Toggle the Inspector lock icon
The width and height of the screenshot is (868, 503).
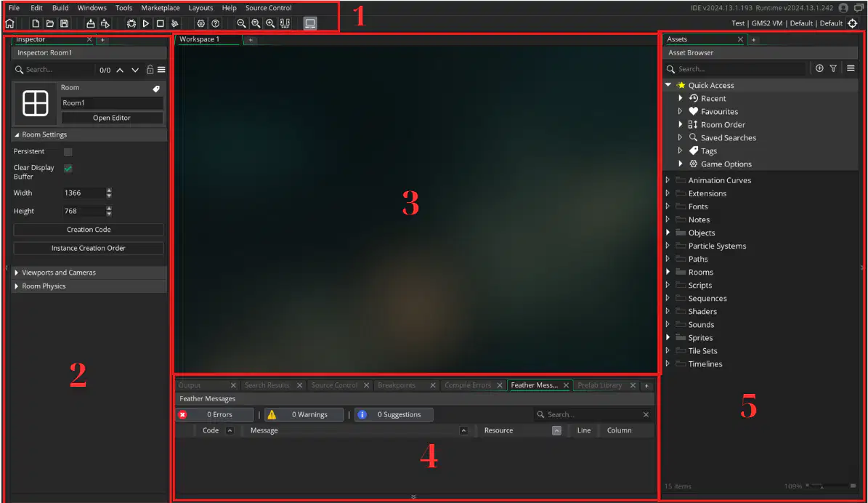(150, 69)
